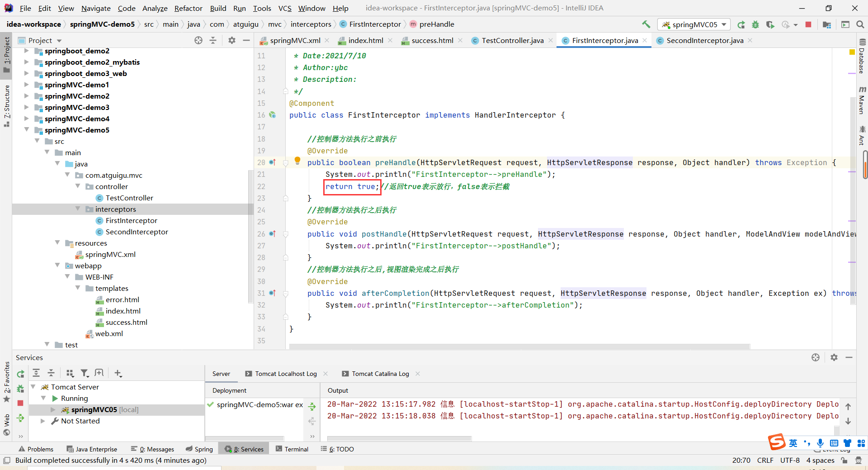The image size is (868, 470).
Task: Rerun springMVC05 from top toolbar
Action: 741,24
